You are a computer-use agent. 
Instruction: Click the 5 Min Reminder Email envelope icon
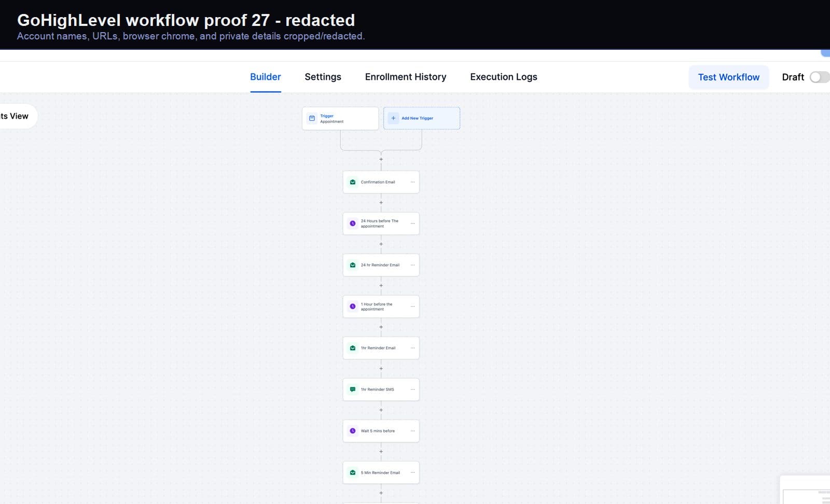tap(353, 472)
